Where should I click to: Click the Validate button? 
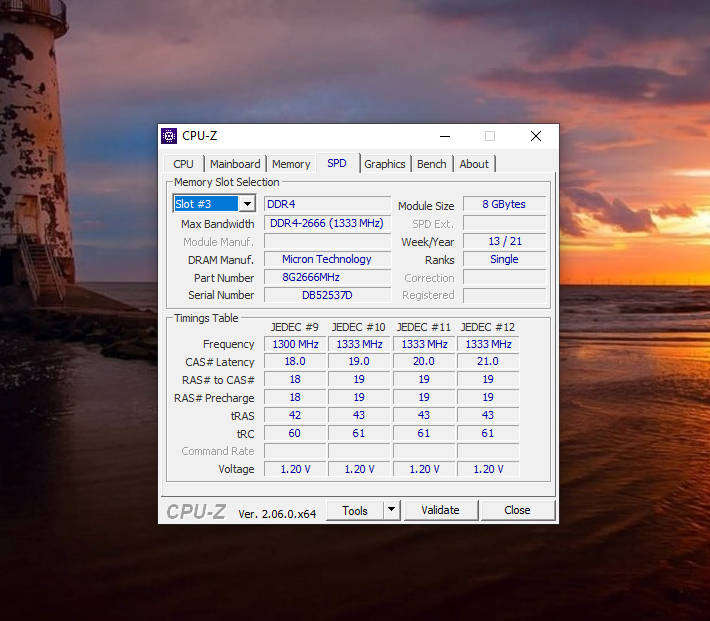pyautogui.click(x=441, y=510)
